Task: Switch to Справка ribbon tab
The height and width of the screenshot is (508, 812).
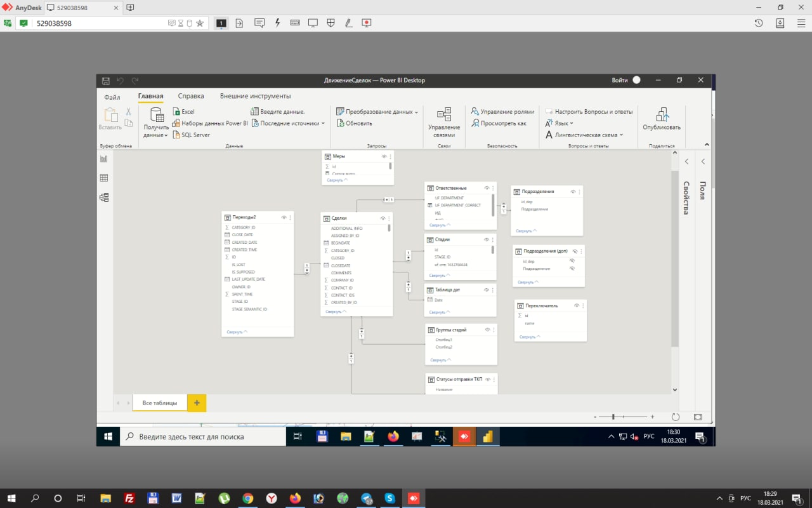Action: pos(191,96)
